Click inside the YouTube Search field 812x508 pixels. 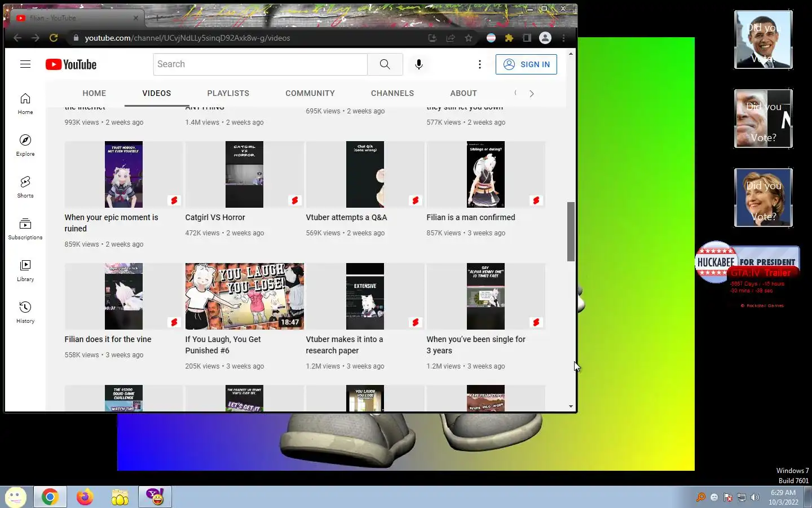[x=260, y=64]
